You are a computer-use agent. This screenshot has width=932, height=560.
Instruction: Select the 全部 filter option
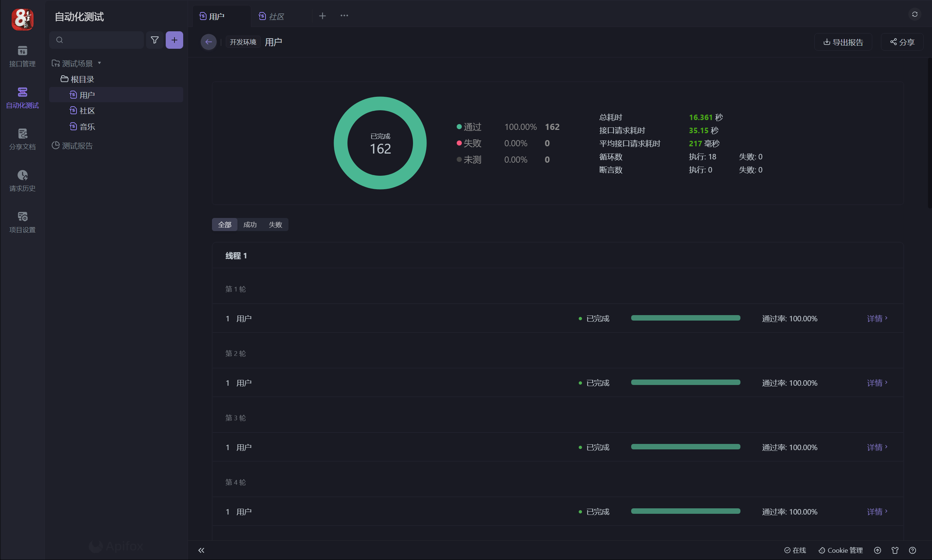click(224, 225)
